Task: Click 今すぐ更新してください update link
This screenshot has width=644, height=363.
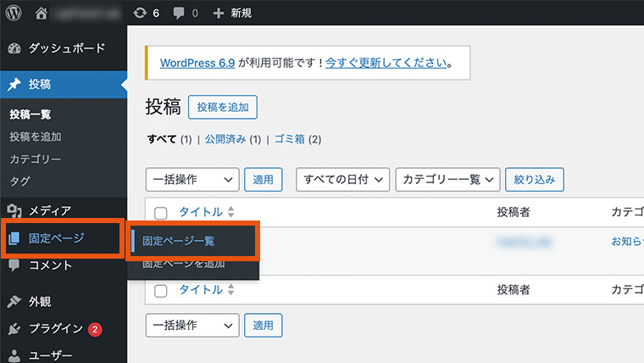Action: (386, 63)
